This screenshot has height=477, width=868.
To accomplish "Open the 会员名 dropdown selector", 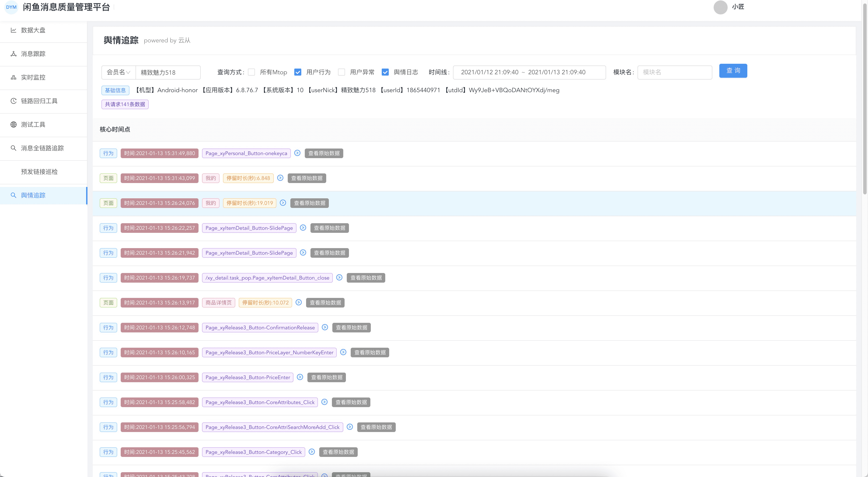I will click(x=118, y=72).
